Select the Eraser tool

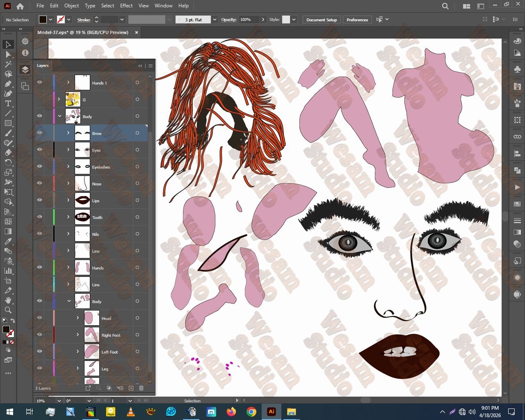[8, 153]
